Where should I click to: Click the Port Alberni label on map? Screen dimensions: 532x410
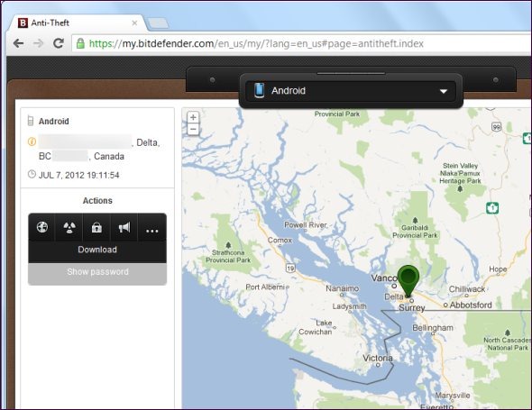pyautogui.click(x=265, y=287)
